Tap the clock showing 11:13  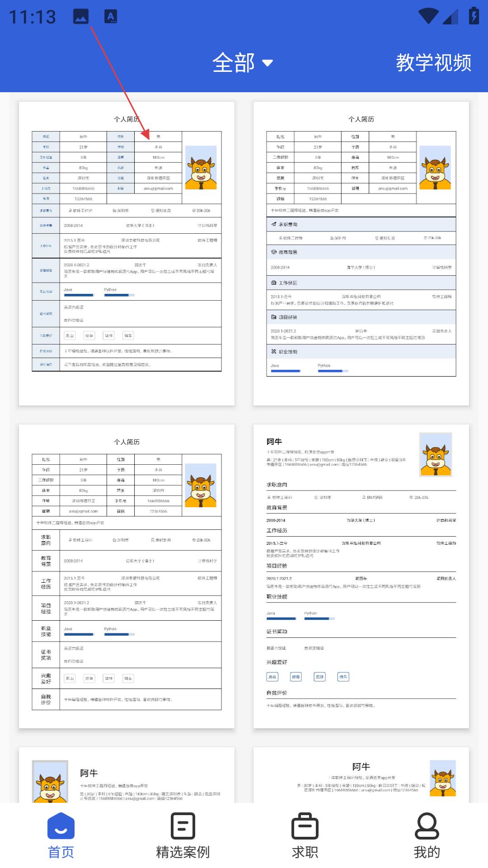tap(33, 17)
